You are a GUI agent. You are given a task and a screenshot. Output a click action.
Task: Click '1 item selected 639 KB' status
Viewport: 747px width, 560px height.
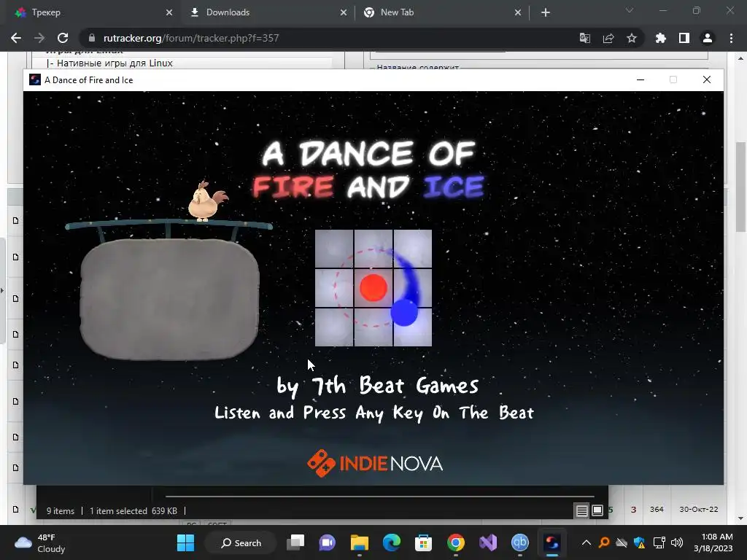(x=133, y=511)
